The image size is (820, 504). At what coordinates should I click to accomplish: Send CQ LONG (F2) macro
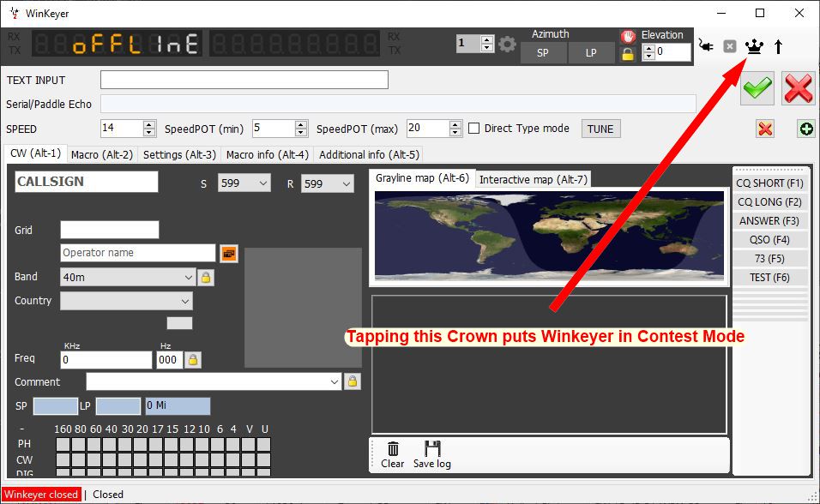[x=769, y=201]
